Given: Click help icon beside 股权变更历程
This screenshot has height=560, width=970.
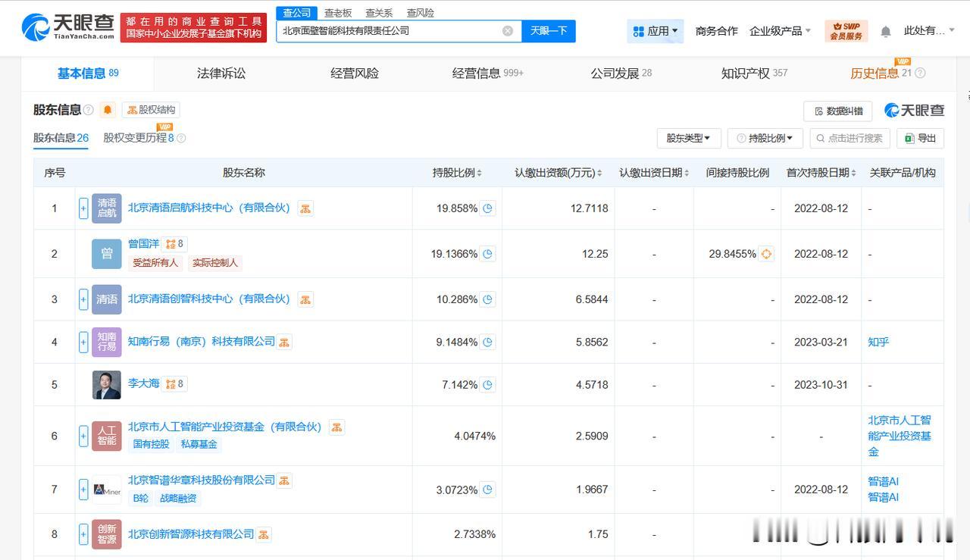Looking at the screenshot, I should click(x=181, y=138).
